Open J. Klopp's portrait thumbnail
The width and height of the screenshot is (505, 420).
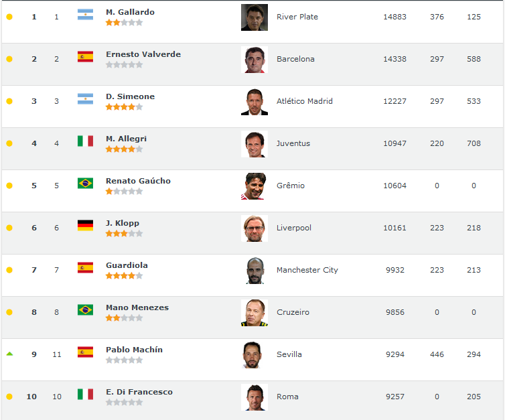coord(255,228)
